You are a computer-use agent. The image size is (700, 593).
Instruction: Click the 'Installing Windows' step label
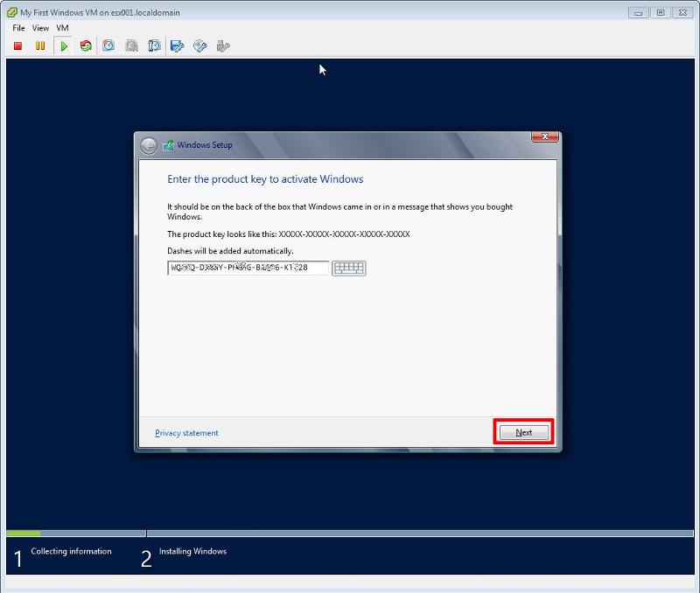[x=192, y=551]
